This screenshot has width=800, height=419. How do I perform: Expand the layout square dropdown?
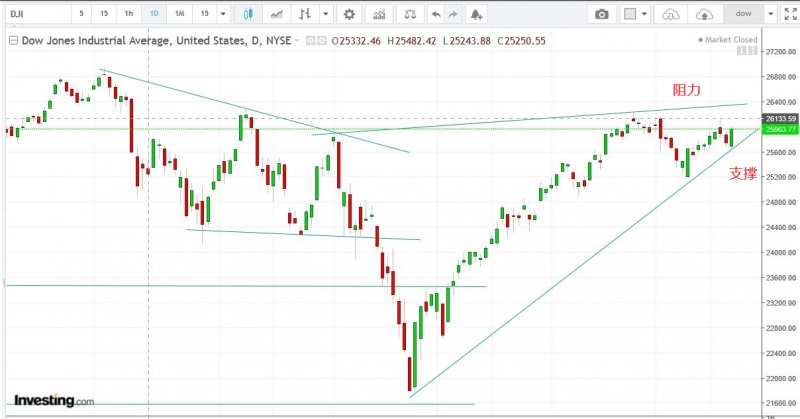pos(645,14)
